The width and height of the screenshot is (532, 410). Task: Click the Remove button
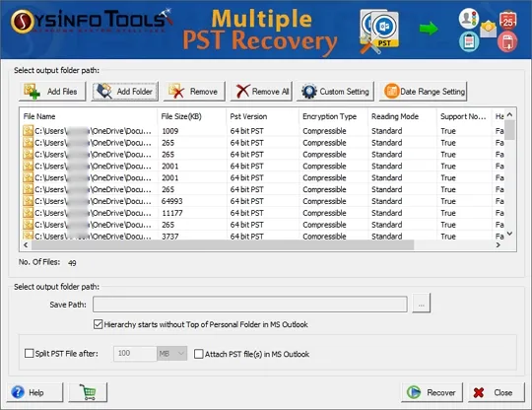(x=194, y=92)
